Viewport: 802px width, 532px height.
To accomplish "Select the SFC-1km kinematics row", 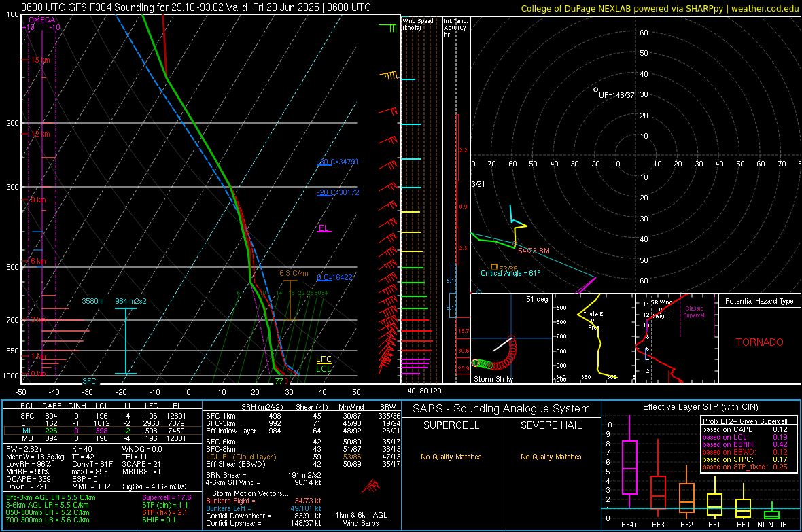I will coord(303,416).
